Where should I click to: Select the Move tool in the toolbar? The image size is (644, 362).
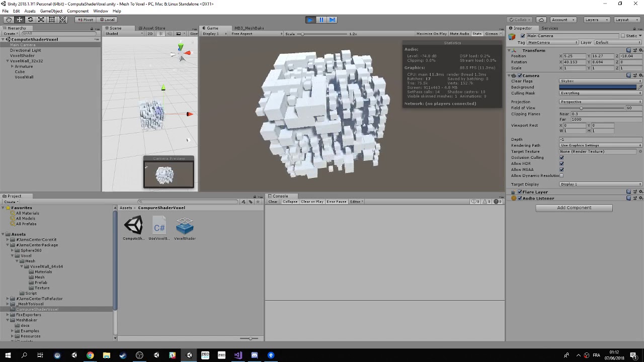pos(20,20)
